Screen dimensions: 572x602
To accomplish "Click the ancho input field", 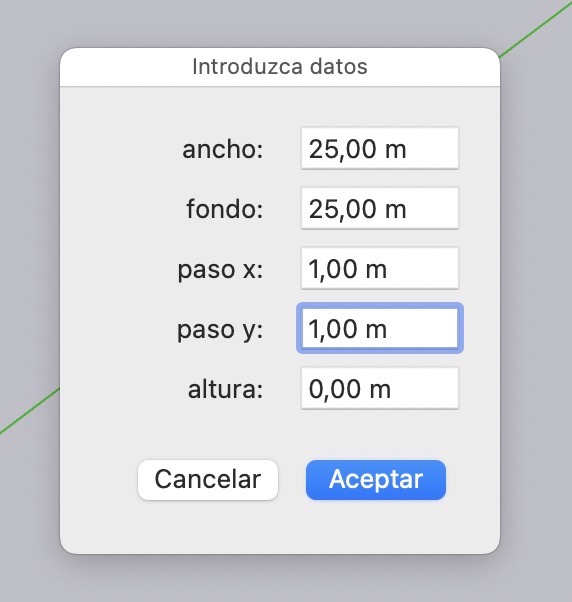I will 380,148.
